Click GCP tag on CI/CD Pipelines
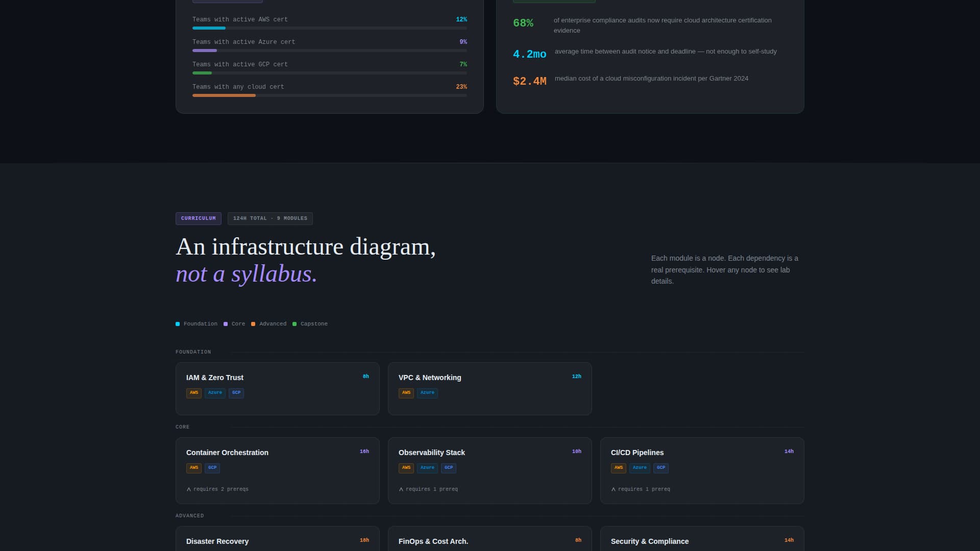The height and width of the screenshot is (551, 980). pos(661,468)
